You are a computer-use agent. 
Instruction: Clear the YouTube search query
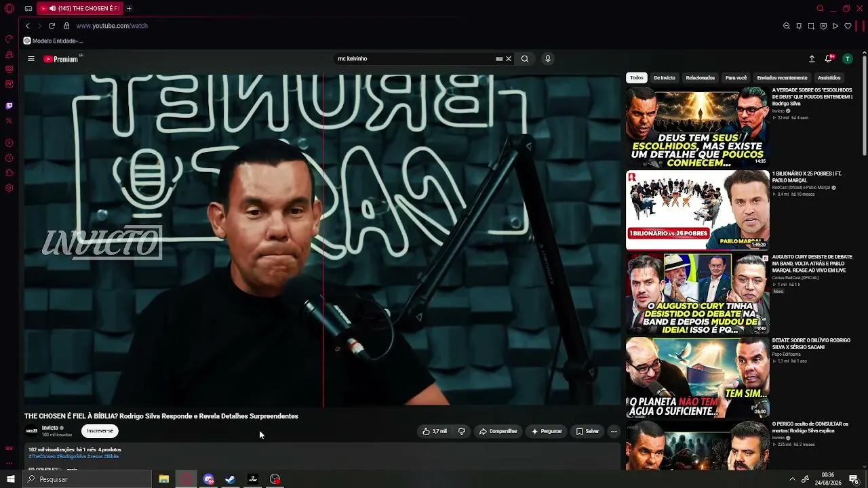(x=509, y=59)
